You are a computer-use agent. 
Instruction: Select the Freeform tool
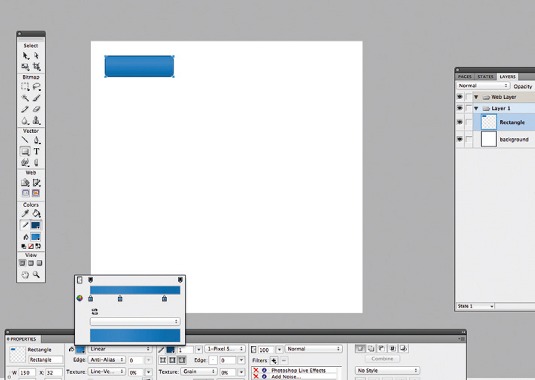26,162
